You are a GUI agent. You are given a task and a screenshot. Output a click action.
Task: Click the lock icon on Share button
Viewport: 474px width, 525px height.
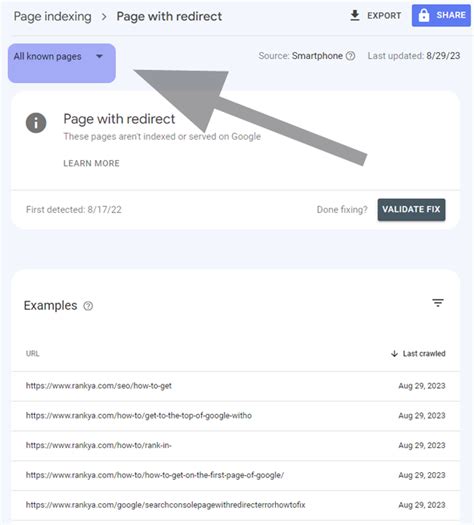pos(424,15)
